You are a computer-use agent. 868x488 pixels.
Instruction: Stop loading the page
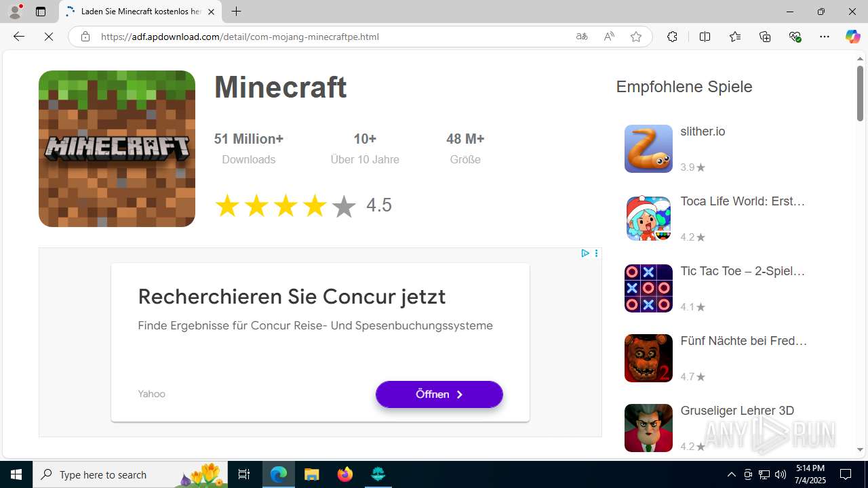click(x=49, y=37)
